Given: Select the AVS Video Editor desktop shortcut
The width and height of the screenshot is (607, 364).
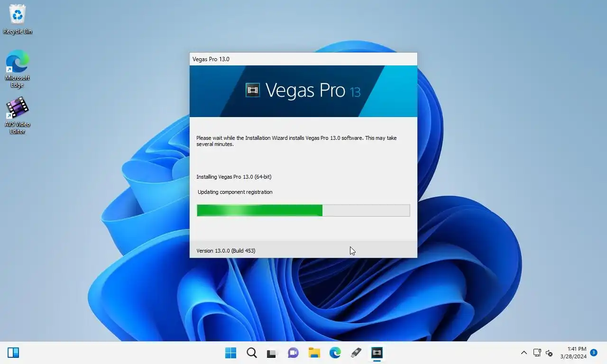Looking at the screenshot, I should 17,116.
